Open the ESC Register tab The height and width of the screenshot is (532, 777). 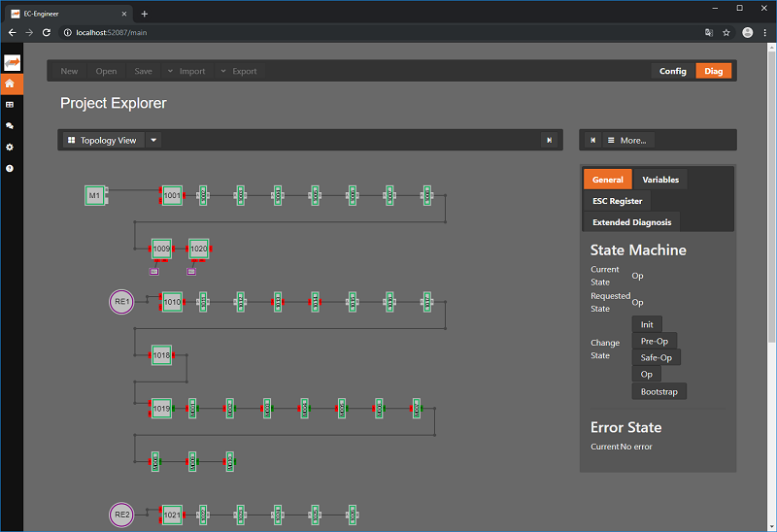[617, 201]
